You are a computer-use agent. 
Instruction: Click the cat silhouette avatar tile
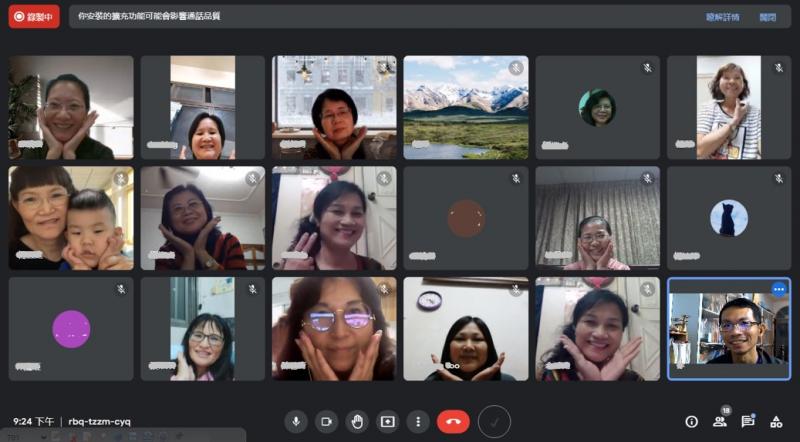729,218
